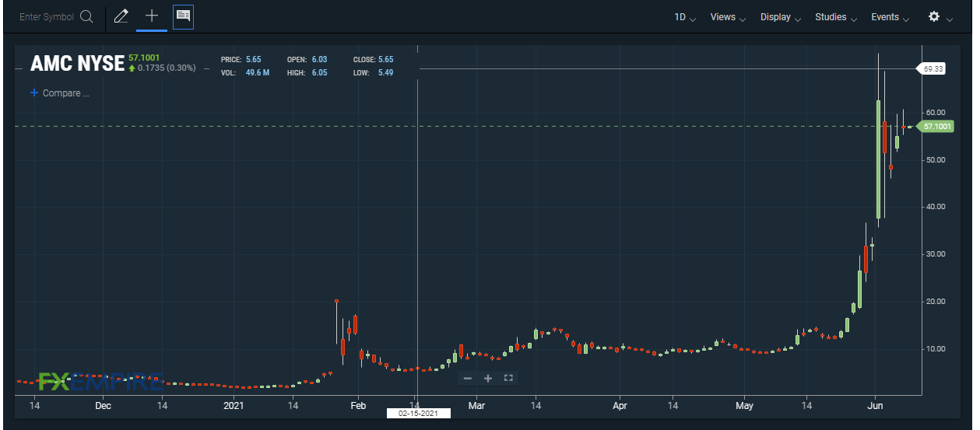Click the 20.00 price axis label
This screenshot has width=980, height=430.
pos(935,302)
